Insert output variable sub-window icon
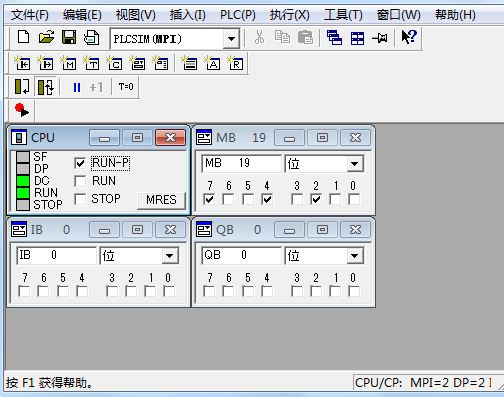Viewport: 504px width, 397px height. pyautogui.click(x=45, y=63)
